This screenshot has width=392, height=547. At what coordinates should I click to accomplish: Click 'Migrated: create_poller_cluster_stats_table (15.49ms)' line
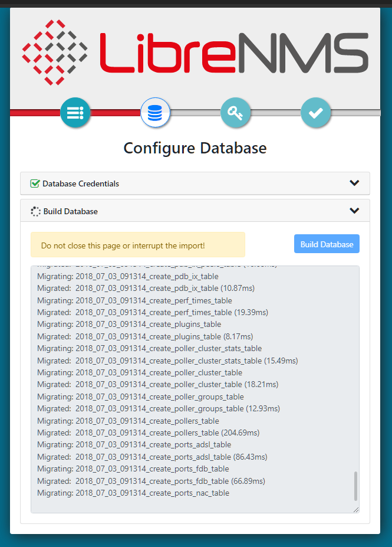click(x=167, y=361)
